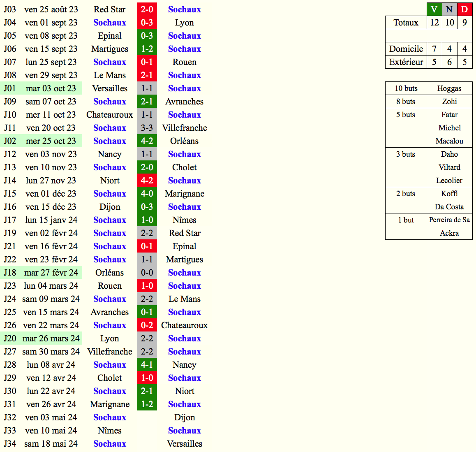The height and width of the screenshot is (452, 476).
Task: Select scorer Da Costa
Action: click(x=449, y=207)
